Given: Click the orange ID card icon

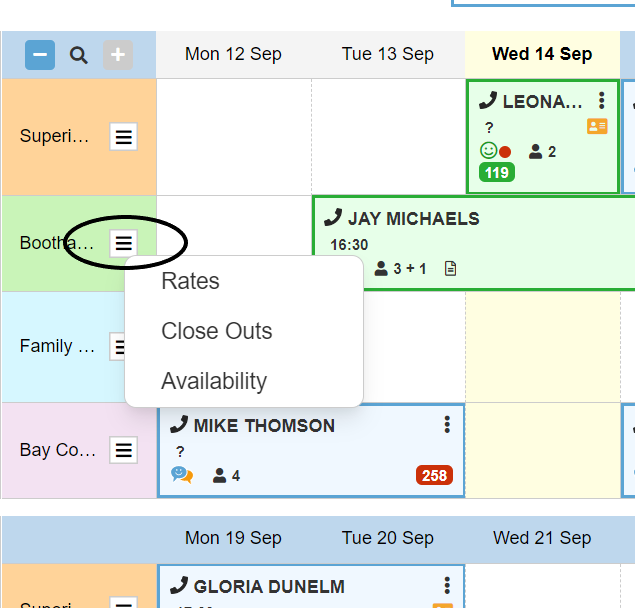Looking at the screenshot, I should 597,126.
